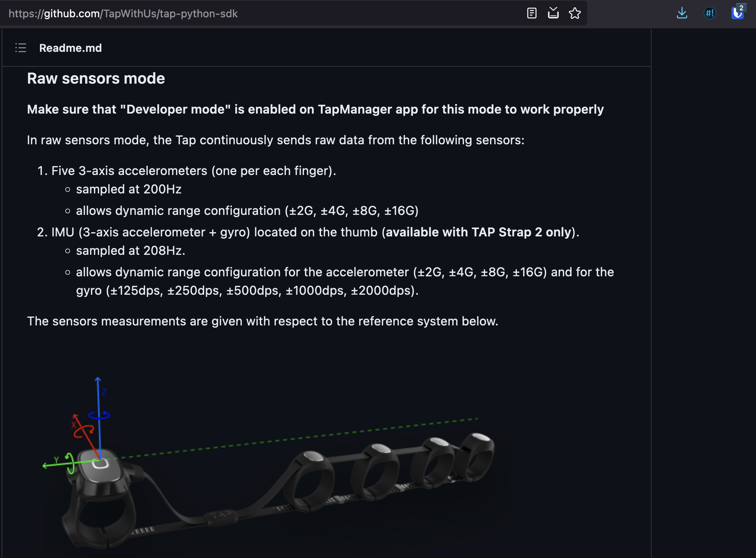
Task: Expand the outline list of README sections
Action: click(21, 48)
